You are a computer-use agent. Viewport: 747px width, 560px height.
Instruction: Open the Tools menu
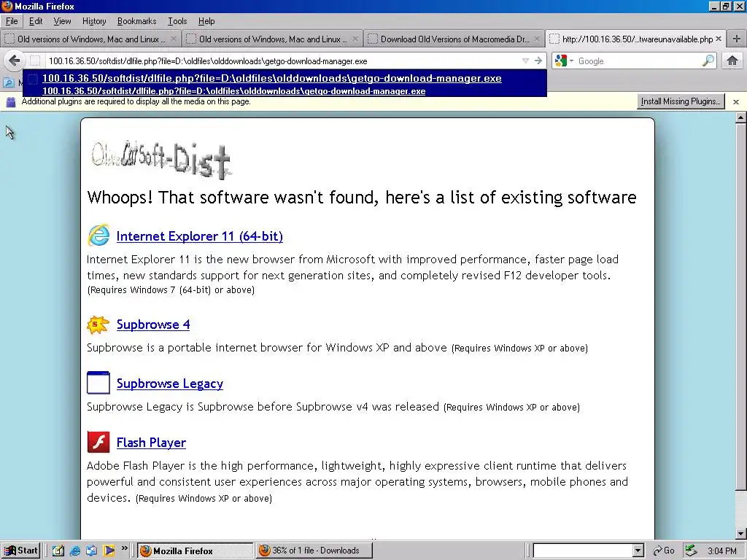click(177, 21)
